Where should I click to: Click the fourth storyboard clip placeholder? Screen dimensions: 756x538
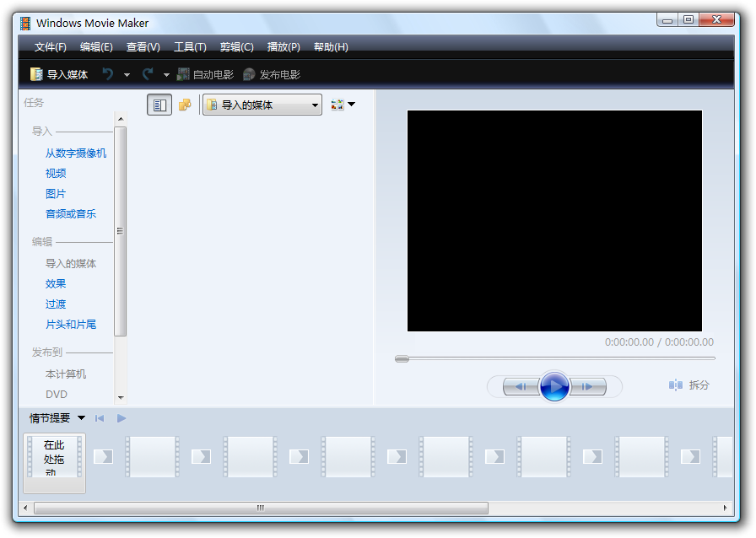point(348,457)
